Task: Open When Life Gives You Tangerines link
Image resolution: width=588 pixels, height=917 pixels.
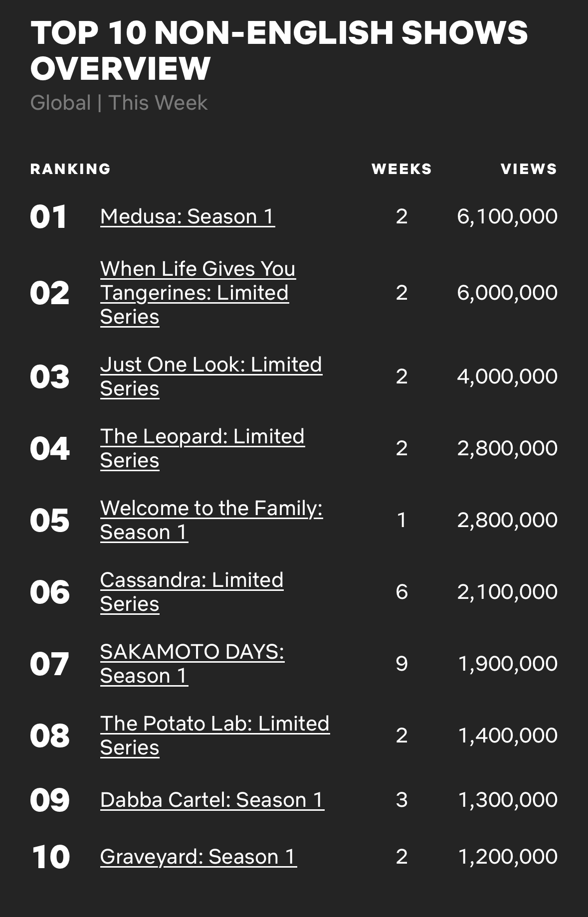Action: coord(198,293)
